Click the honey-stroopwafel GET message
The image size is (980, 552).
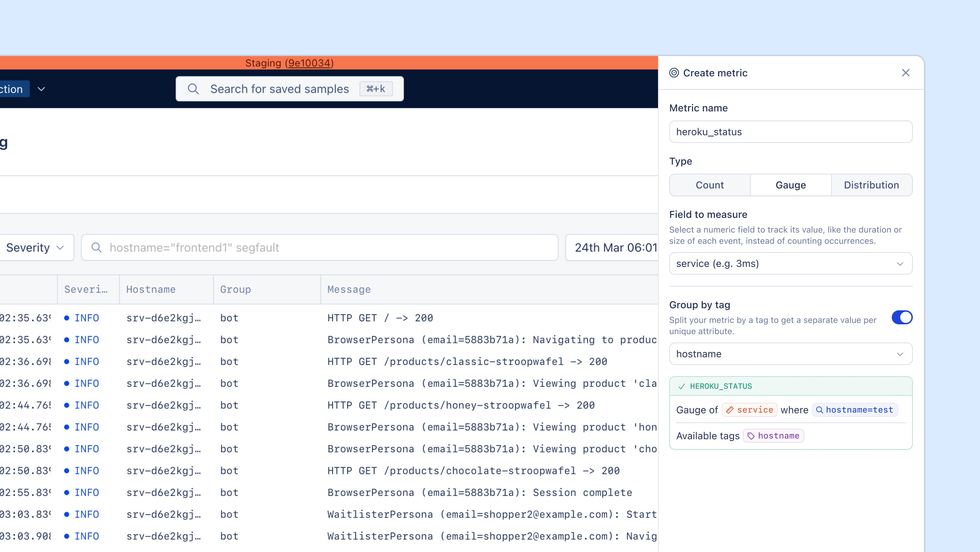tap(461, 406)
